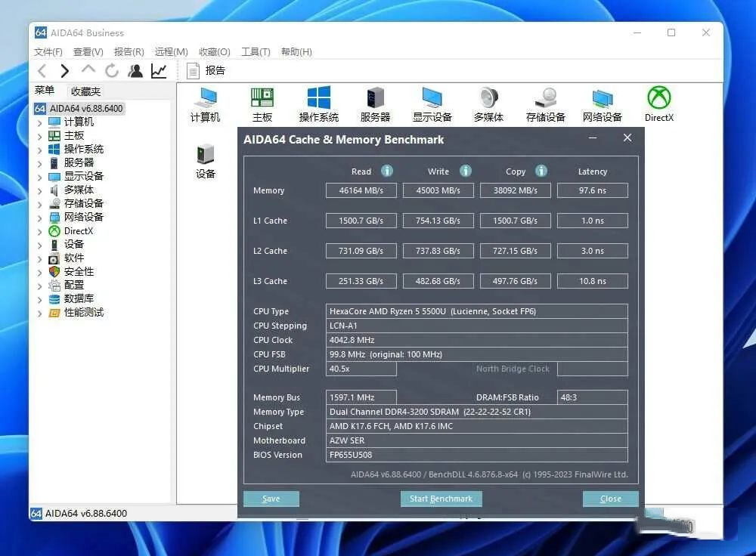Click the Memory Latency value 97.6 ns
756x556 pixels.
pyautogui.click(x=593, y=190)
